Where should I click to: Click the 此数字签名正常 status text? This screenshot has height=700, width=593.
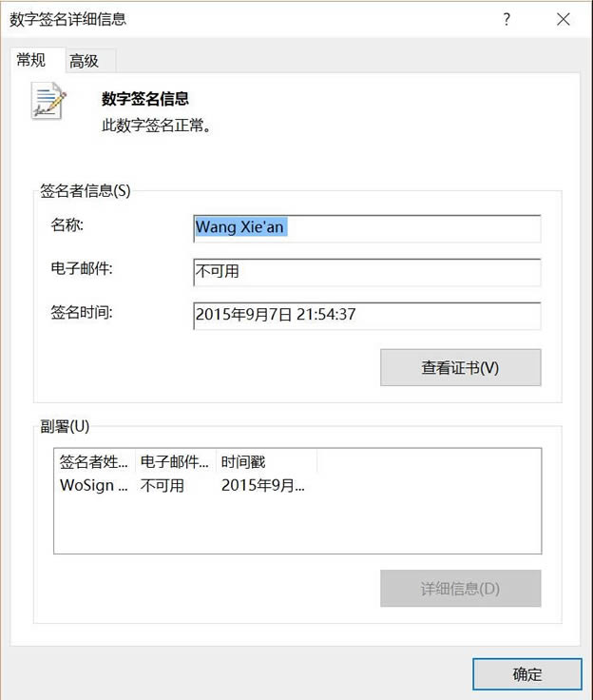tap(156, 125)
